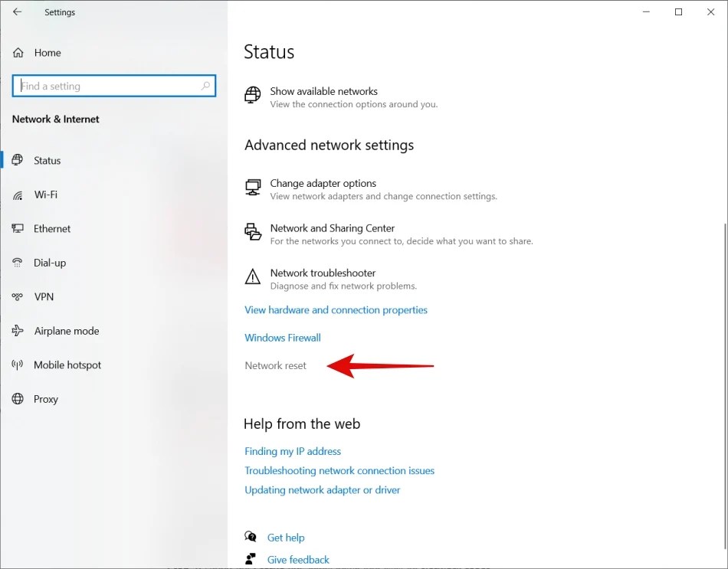The width and height of the screenshot is (728, 569).
Task: Select the Ethernet section
Action: (51, 228)
